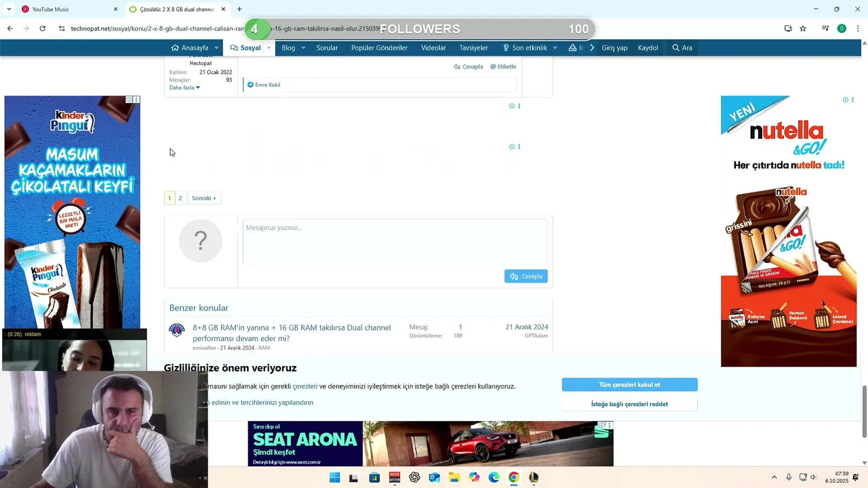868x488 pixels.
Task: Click GPTAdam last poster link
Action: coord(536,335)
